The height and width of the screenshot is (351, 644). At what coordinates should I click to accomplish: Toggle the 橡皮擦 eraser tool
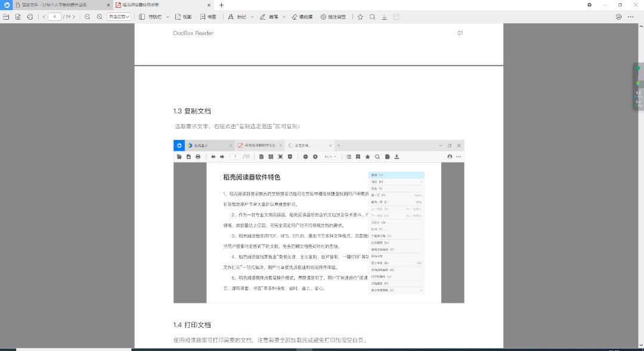coord(302,17)
